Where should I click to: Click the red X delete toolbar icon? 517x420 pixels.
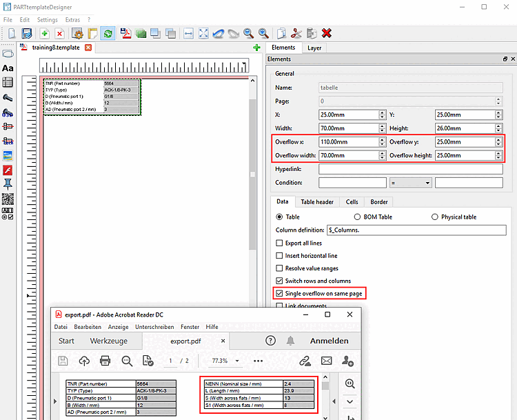[327, 33]
